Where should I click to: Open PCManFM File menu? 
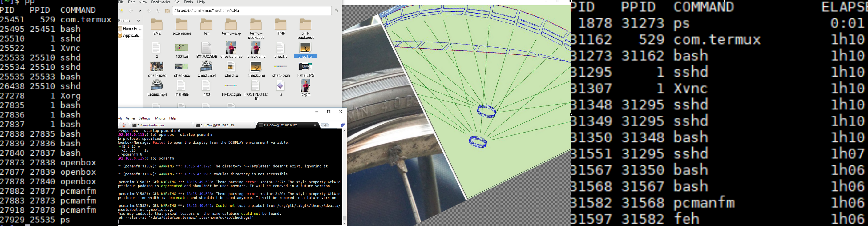pyautogui.click(x=121, y=2)
